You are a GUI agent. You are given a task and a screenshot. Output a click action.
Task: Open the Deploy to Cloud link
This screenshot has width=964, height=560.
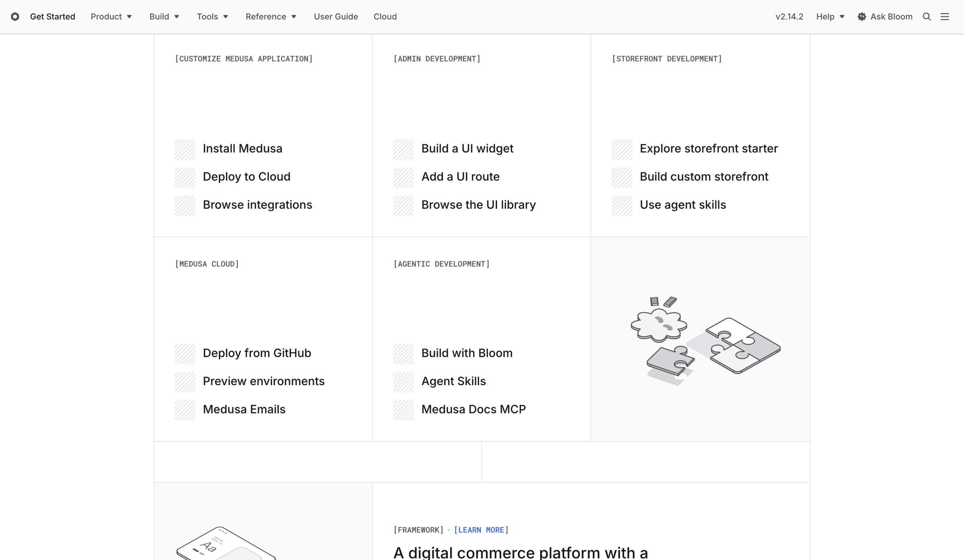247,177
